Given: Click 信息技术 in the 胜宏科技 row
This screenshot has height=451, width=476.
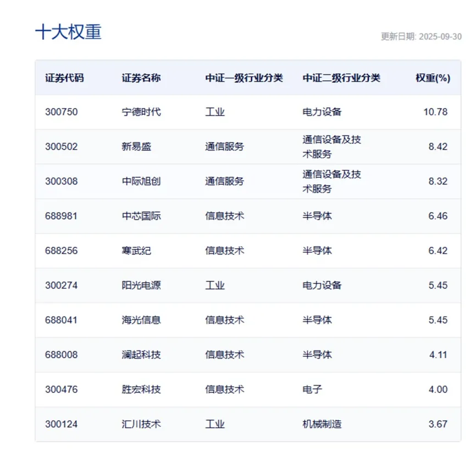Looking at the screenshot, I should [x=225, y=389].
